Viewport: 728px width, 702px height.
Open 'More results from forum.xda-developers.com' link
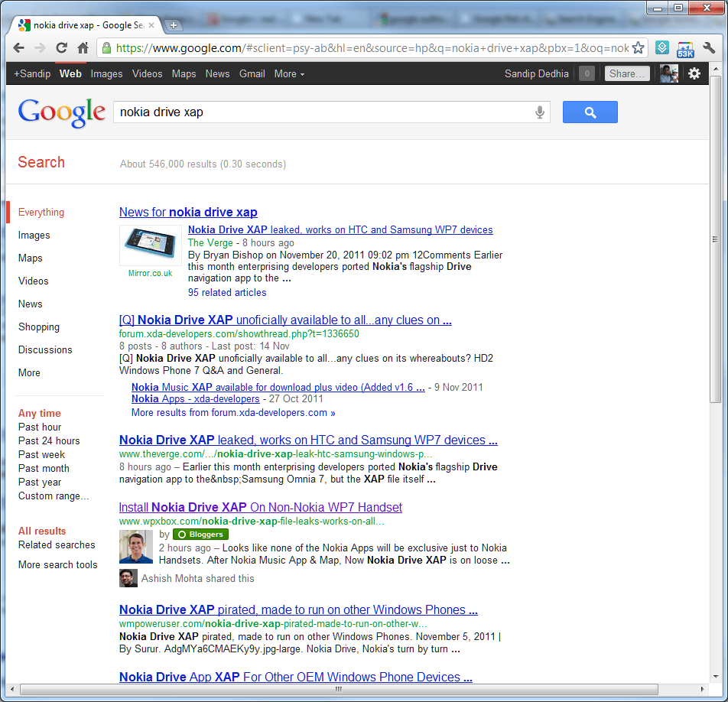(x=233, y=413)
